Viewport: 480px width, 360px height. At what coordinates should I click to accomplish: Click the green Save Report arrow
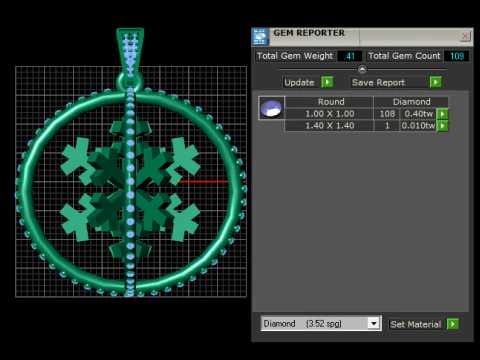[x=435, y=82]
